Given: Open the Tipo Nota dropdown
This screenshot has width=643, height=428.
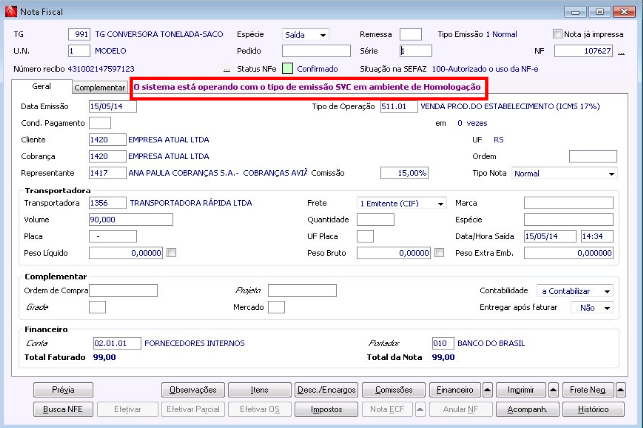Looking at the screenshot, I should [x=611, y=173].
